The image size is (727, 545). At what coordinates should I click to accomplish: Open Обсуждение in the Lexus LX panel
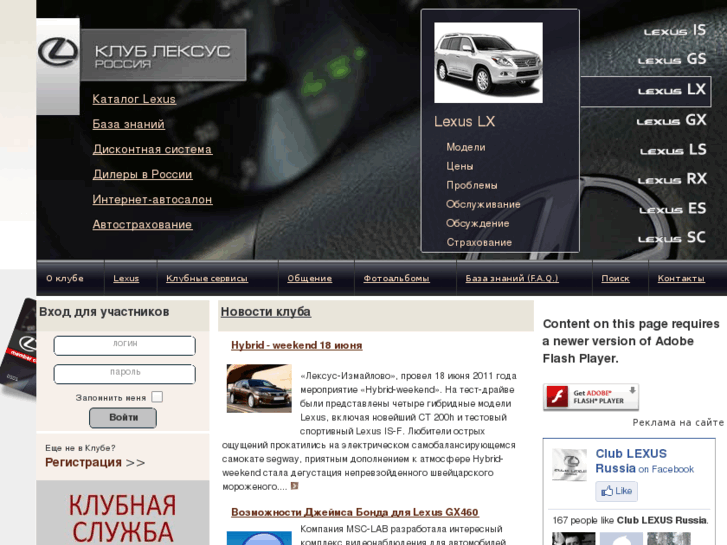[x=478, y=223]
